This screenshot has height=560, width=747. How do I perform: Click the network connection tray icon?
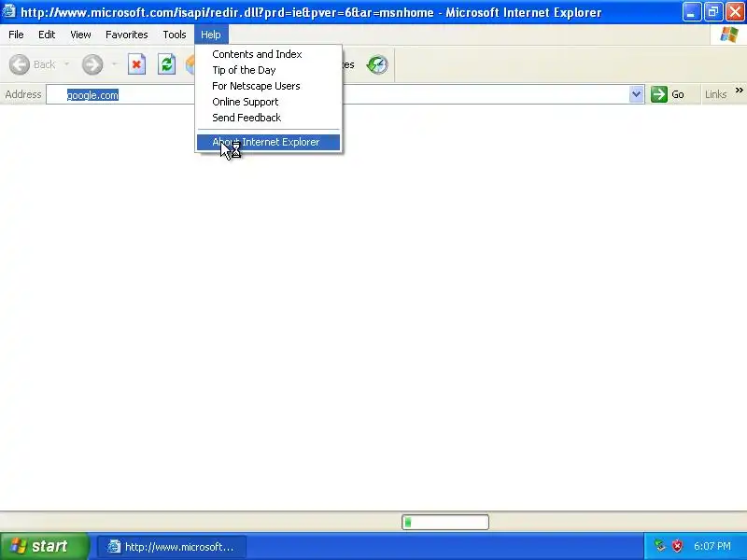[660, 546]
